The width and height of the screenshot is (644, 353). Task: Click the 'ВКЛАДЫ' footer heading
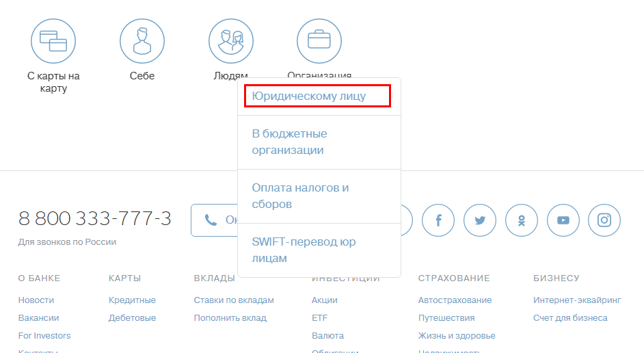(215, 278)
